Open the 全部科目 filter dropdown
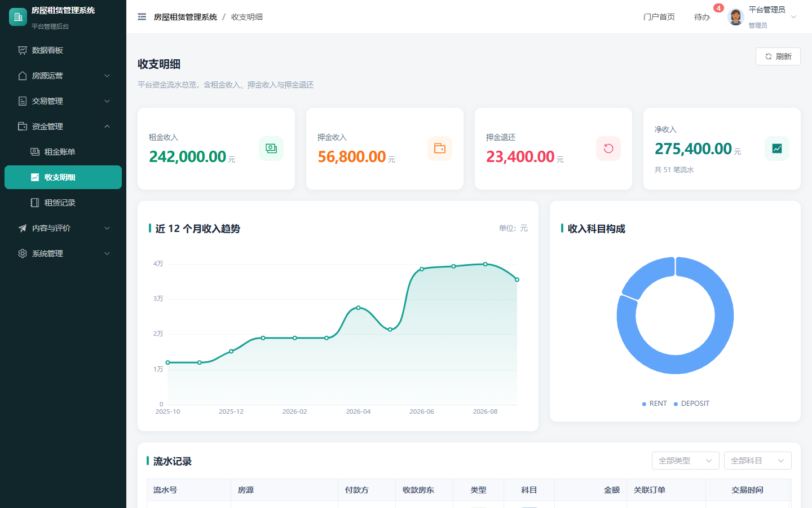 (758, 461)
